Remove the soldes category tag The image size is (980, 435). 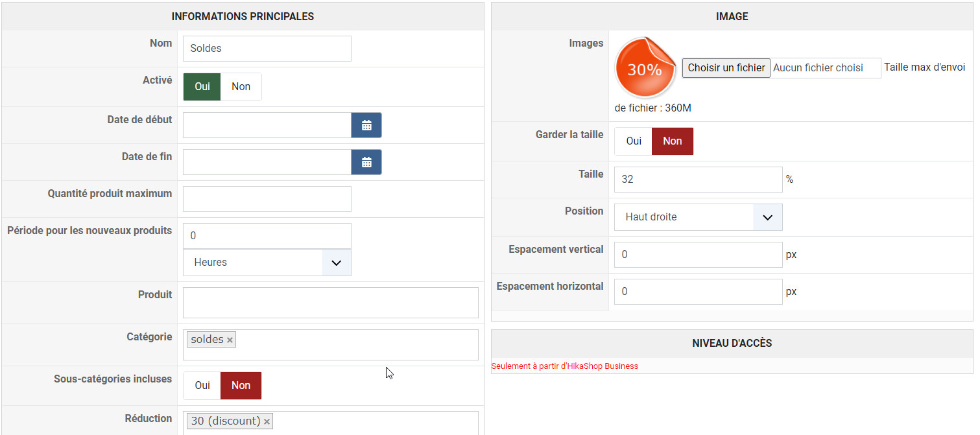(x=230, y=340)
